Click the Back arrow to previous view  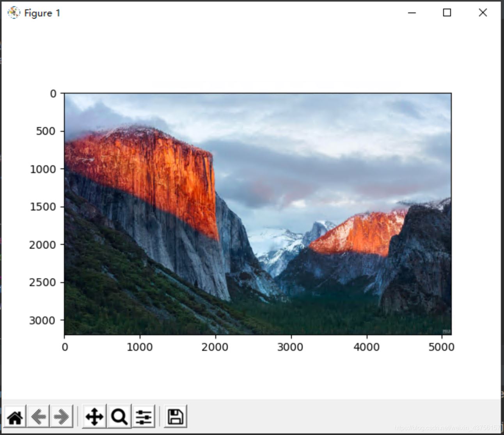coord(38,416)
